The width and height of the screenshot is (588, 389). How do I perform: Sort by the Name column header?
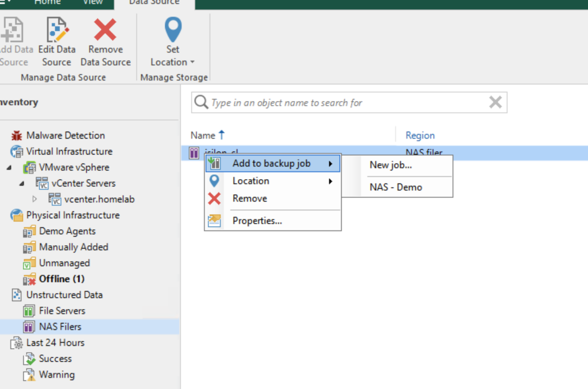click(203, 136)
